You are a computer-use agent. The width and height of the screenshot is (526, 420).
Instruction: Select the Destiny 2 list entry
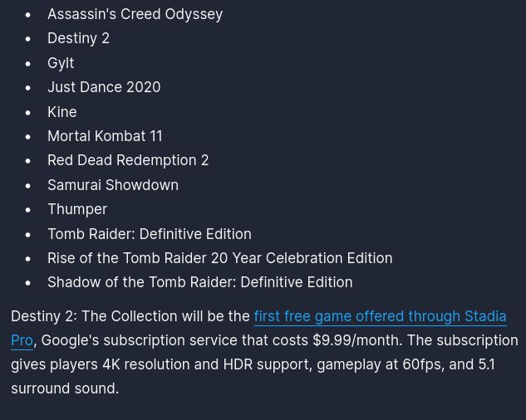[x=78, y=38]
